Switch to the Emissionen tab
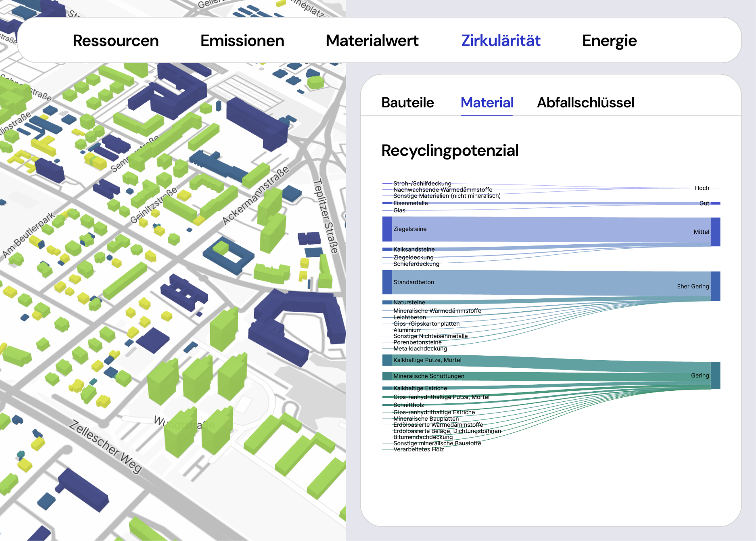 (x=242, y=41)
